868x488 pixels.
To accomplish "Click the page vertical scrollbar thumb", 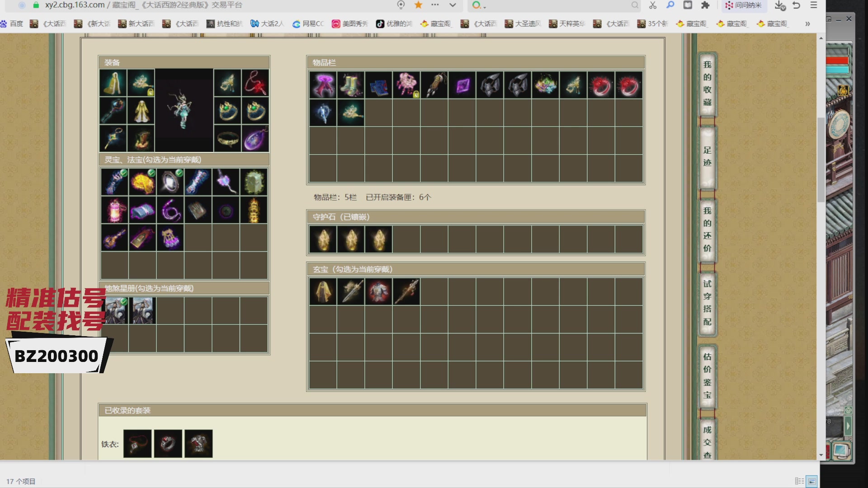I will [x=821, y=159].
